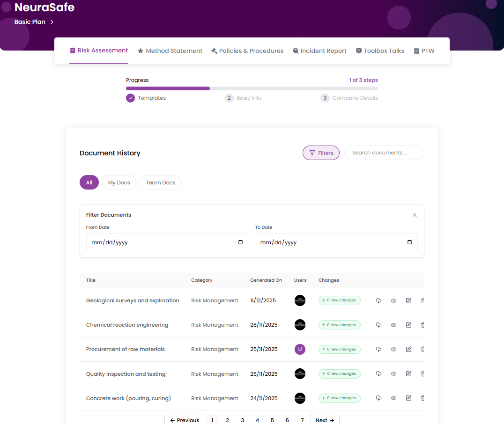
Task: Toggle the Filters button
Action: click(x=321, y=153)
